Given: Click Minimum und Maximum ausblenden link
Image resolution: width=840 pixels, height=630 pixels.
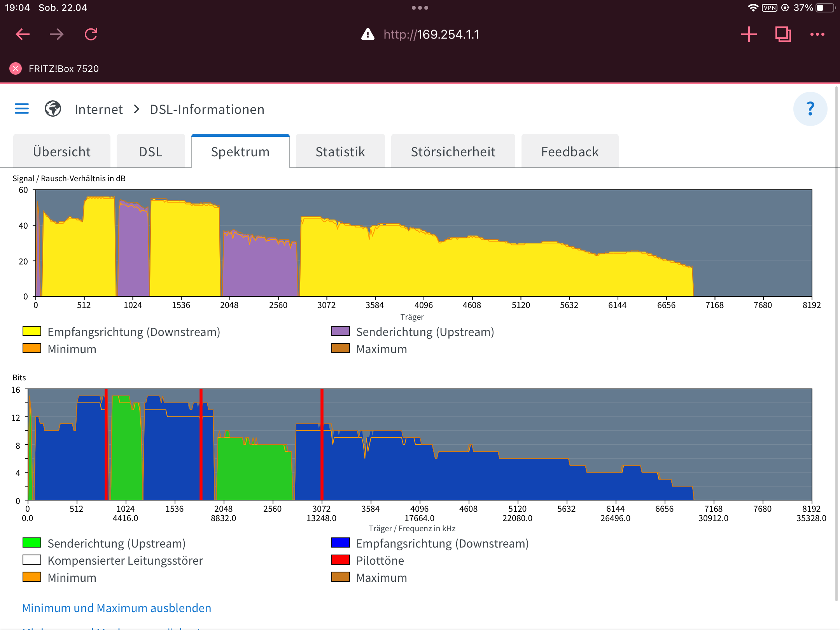Looking at the screenshot, I should point(116,608).
